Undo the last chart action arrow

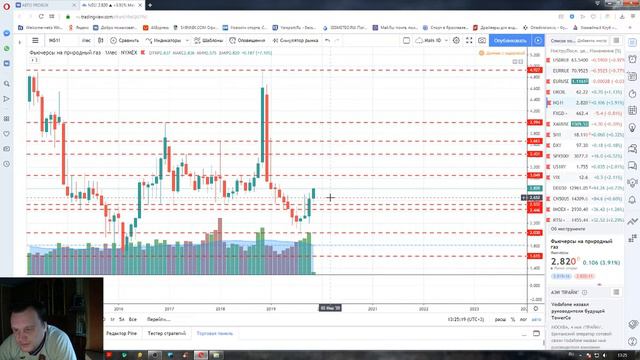(x=327, y=40)
